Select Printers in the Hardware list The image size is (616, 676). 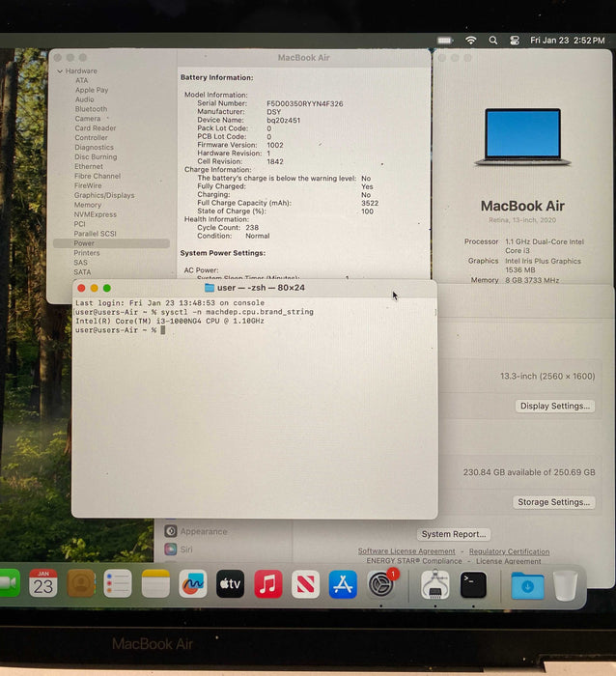coord(87,253)
